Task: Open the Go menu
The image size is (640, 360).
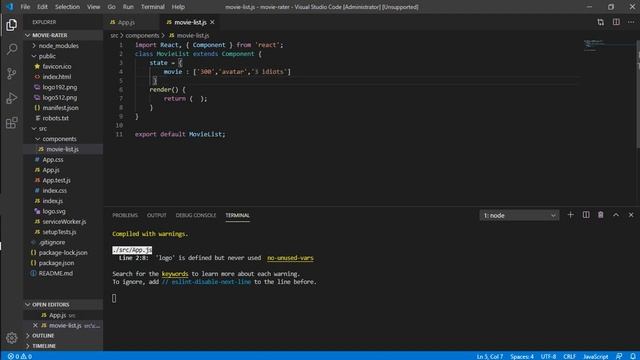Action: tap(111, 7)
